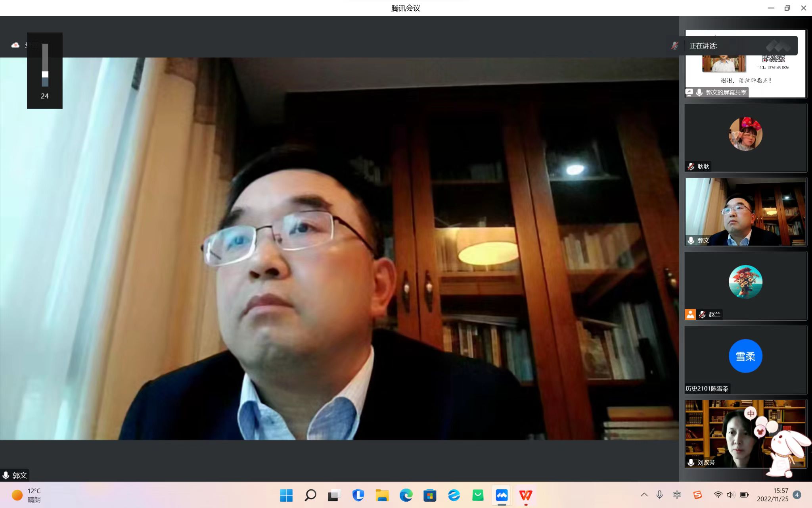Select the 雪柔 avatar tile
The height and width of the screenshot is (508, 812).
745,360
